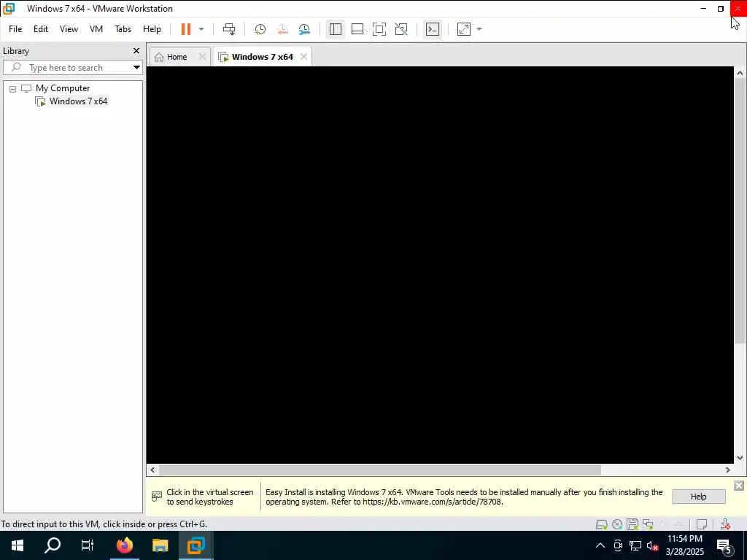
Task: Click the Help button in the Easy Install bar
Action: (698, 497)
